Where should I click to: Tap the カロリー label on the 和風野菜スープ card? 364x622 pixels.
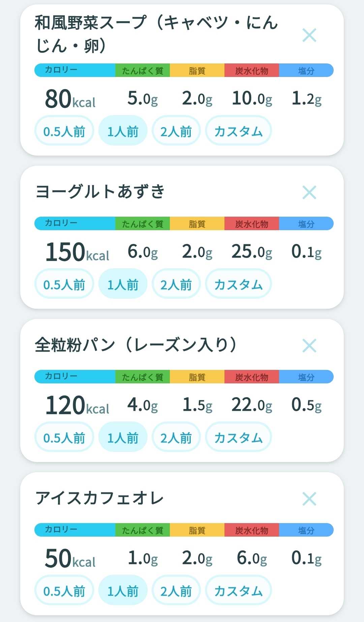[x=61, y=70]
